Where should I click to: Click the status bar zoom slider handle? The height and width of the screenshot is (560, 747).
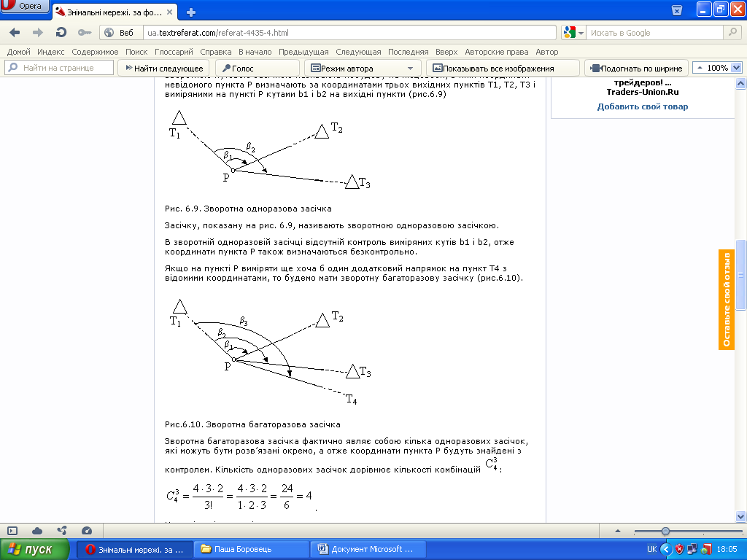665,531
